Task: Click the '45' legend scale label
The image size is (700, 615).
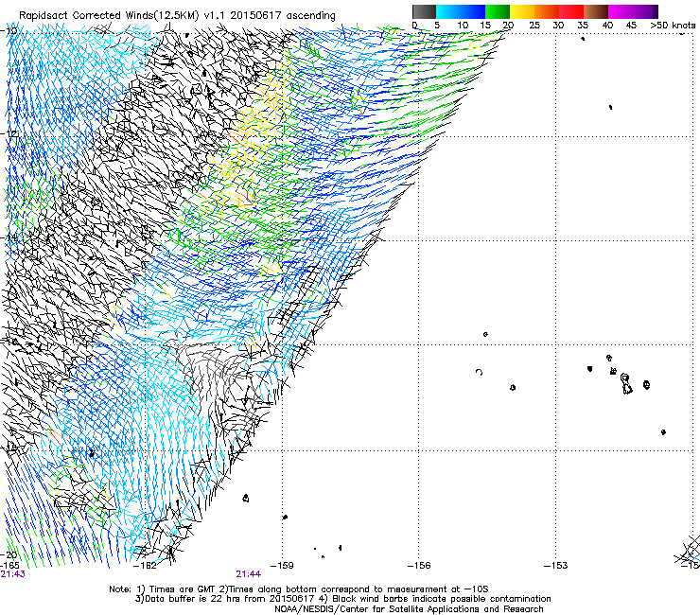Action: coord(631,26)
